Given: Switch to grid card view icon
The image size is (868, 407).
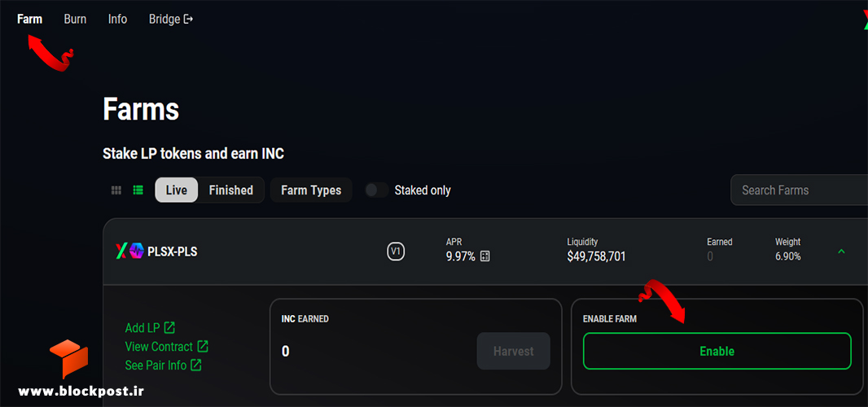Looking at the screenshot, I should pyautogui.click(x=116, y=190).
